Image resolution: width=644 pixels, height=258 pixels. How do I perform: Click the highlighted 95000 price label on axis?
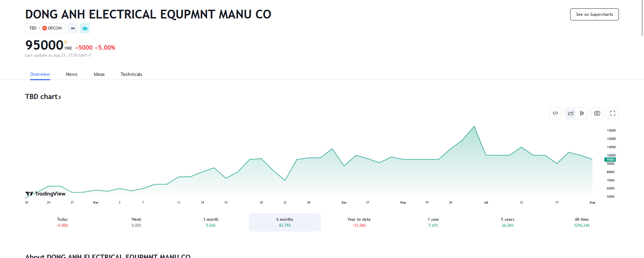pyautogui.click(x=610, y=159)
